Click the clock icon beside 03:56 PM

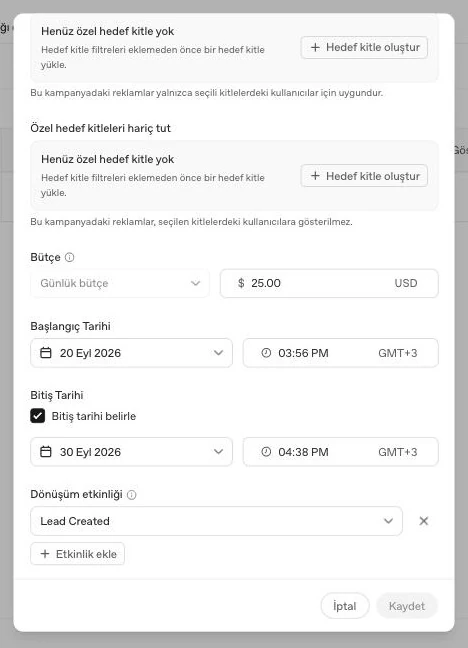[266, 353]
